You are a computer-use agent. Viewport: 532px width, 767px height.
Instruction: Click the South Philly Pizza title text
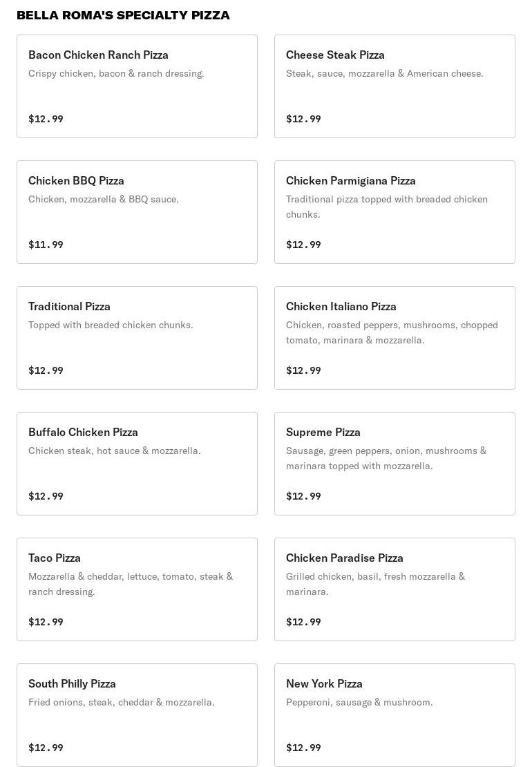(72, 683)
